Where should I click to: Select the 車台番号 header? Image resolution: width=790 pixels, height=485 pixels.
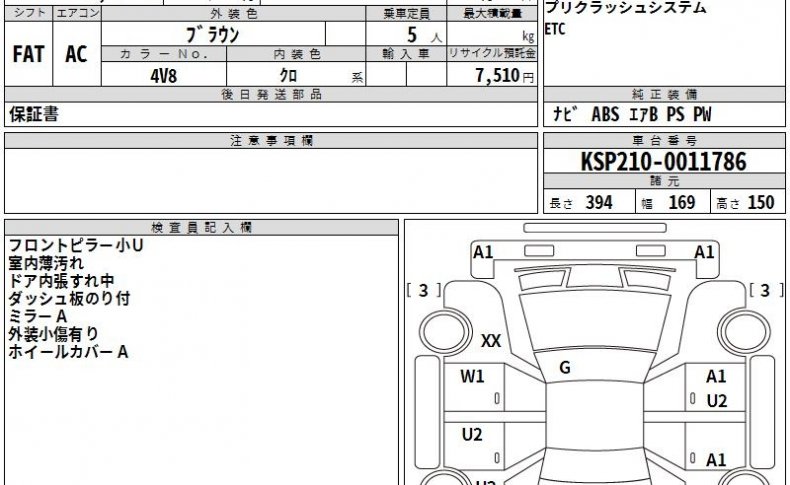pyautogui.click(x=665, y=141)
